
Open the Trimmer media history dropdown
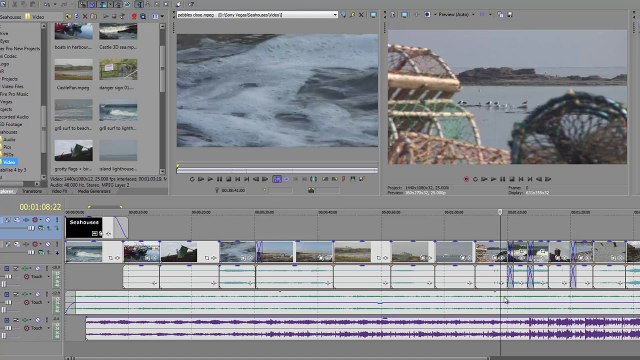[x=335, y=15]
